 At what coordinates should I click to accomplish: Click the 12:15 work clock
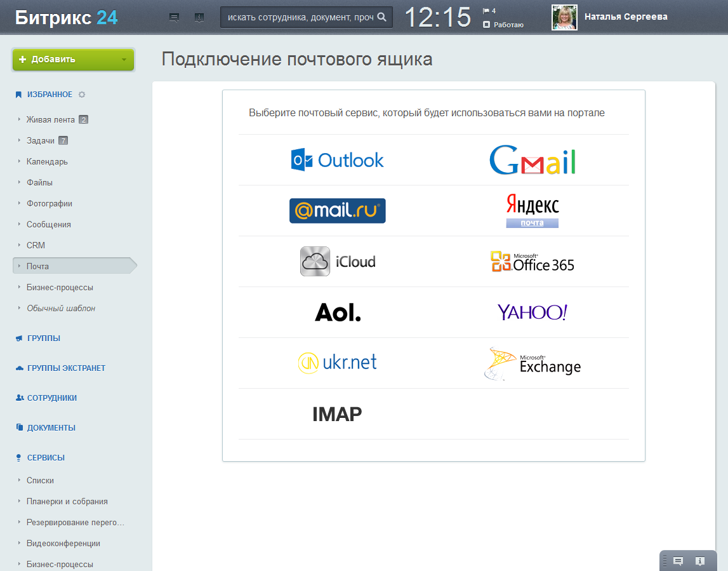coord(438,17)
